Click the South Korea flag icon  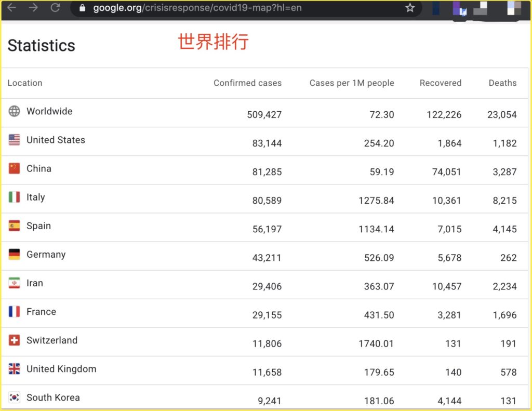15,397
